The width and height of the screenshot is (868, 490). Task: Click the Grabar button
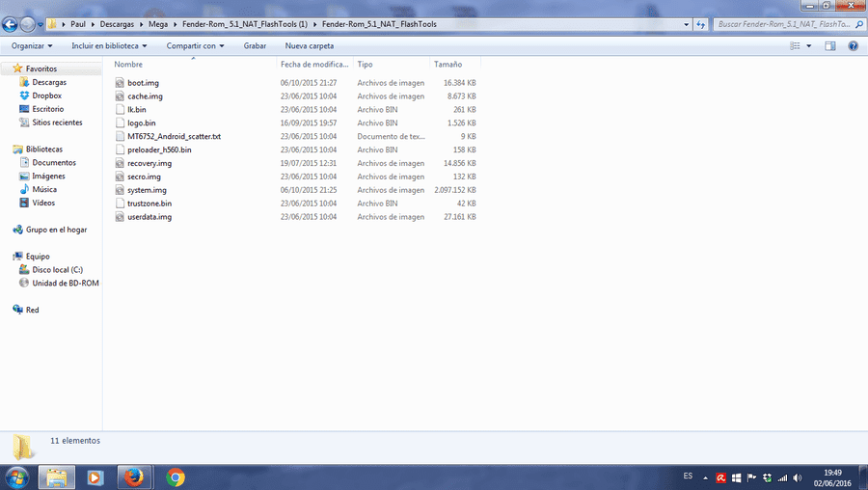click(x=255, y=46)
